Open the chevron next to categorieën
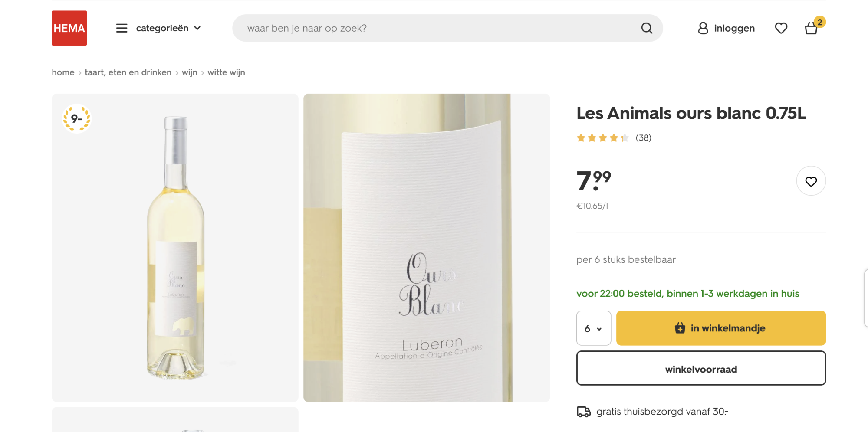 [197, 28]
